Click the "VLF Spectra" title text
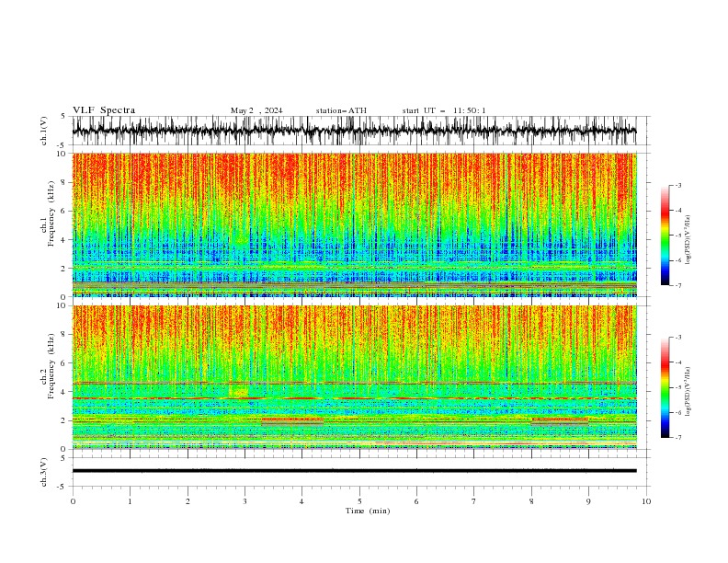The image size is (728, 563). (x=104, y=110)
